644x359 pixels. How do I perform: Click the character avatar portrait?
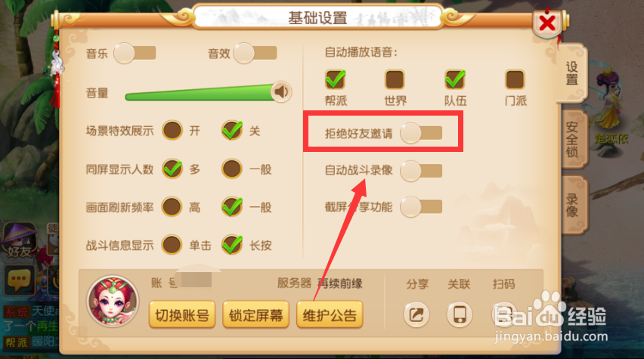click(113, 301)
